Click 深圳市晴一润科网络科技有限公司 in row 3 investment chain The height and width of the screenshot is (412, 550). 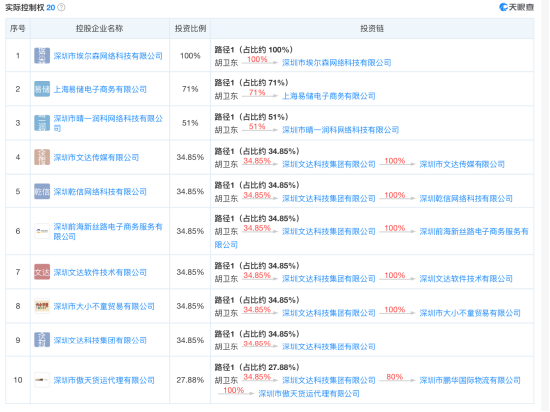(x=341, y=130)
